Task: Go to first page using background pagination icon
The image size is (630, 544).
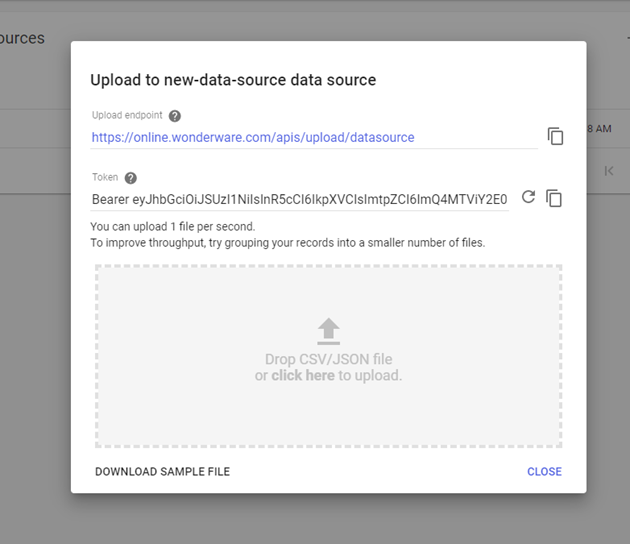Action: pyautogui.click(x=609, y=171)
